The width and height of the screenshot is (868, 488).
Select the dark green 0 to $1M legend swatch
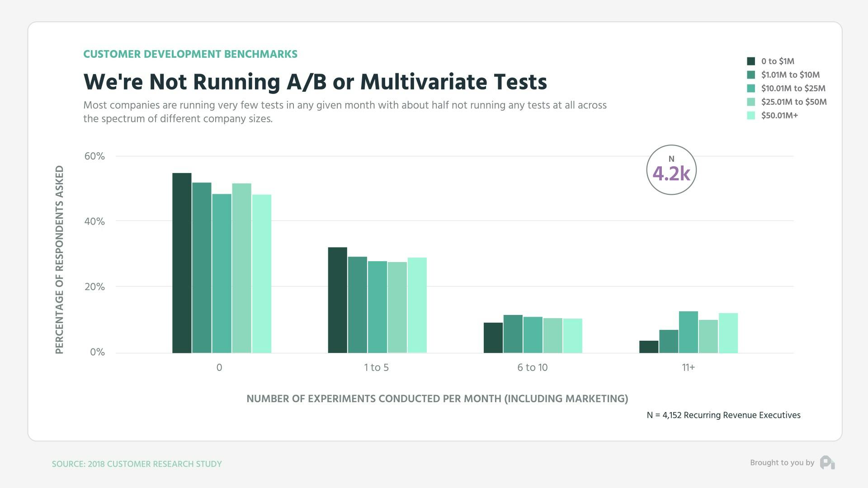click(750, 61)
